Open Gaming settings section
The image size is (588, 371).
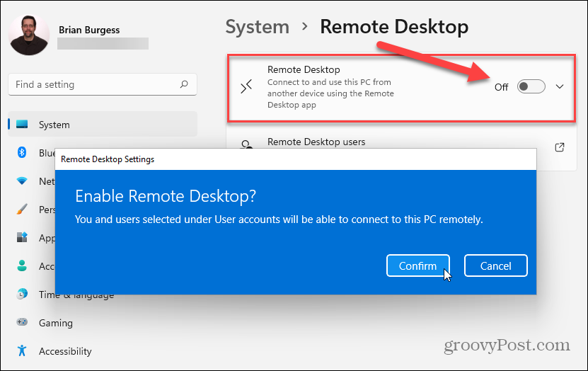click(x=57, y=323)
